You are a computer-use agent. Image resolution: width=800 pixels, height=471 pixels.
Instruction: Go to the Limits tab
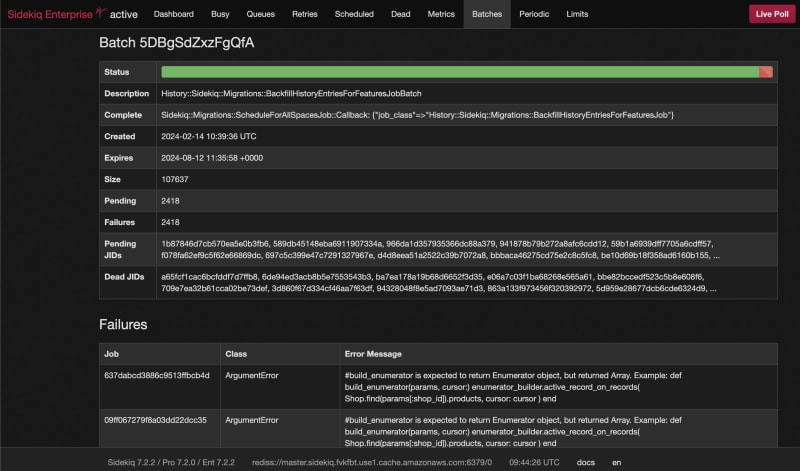pyautogui.click(x=577, y=14)
